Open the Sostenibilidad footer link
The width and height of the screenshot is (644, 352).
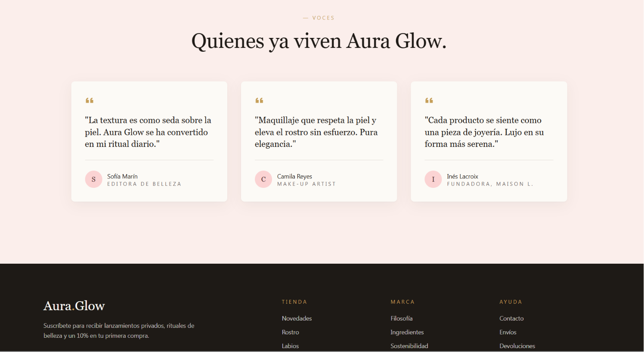(409, 346)
